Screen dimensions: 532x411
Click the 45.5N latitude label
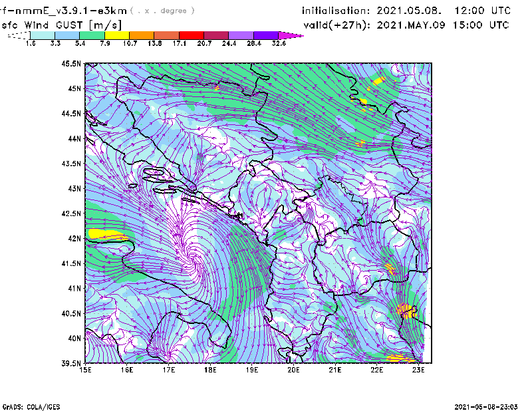[71, 63]
